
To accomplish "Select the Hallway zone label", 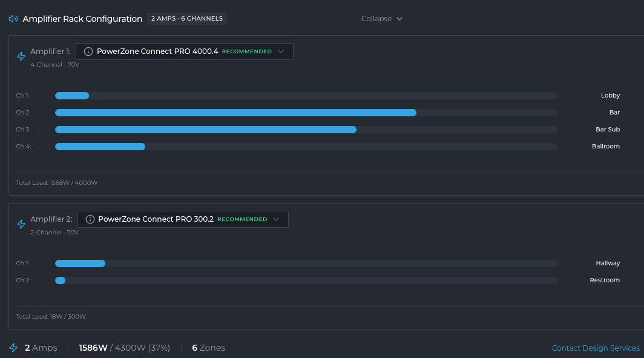I will (x=608, y=263).
